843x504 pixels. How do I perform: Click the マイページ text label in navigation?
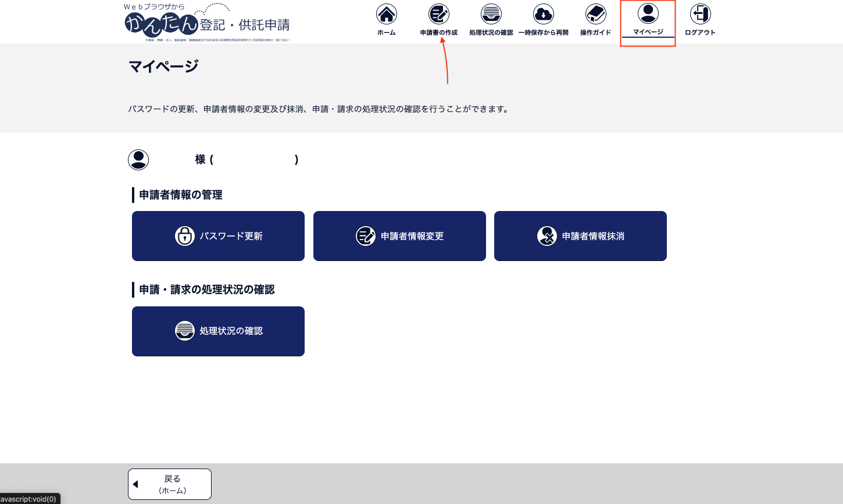click(648, 33)
